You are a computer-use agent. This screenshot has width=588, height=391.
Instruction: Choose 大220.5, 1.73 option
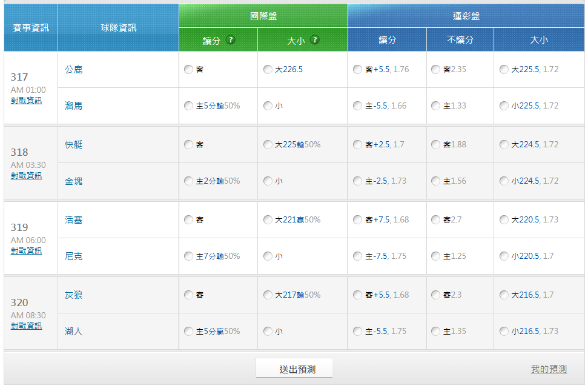[x=504, y=219]
